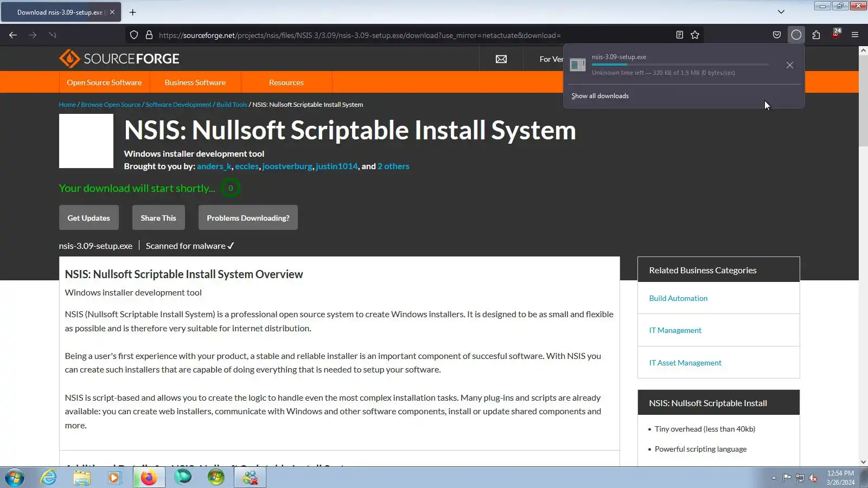Launch Internet Explorer from the taskbar

48,478
